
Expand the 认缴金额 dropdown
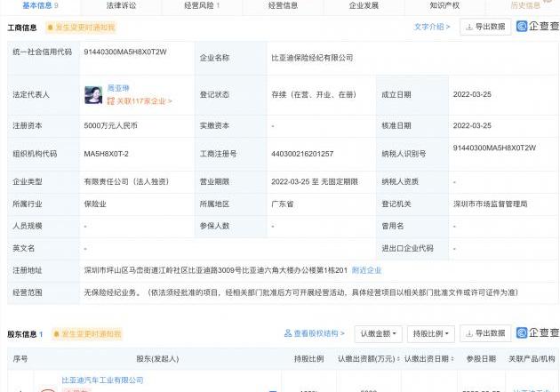pyautogui.click(x=378, y=334)
